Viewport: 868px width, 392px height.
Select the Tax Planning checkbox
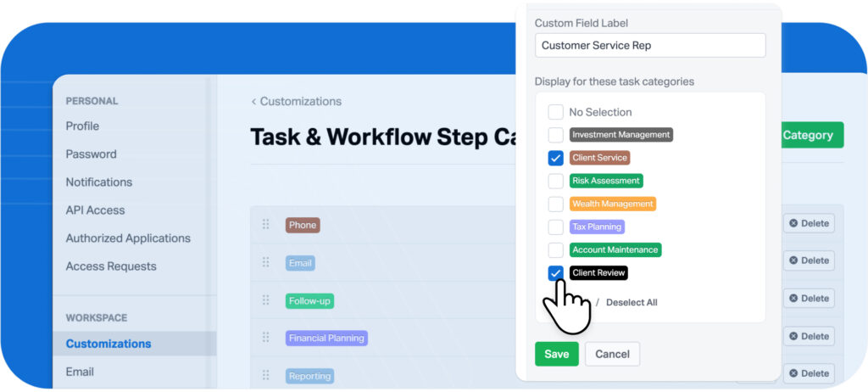point(555,227)
